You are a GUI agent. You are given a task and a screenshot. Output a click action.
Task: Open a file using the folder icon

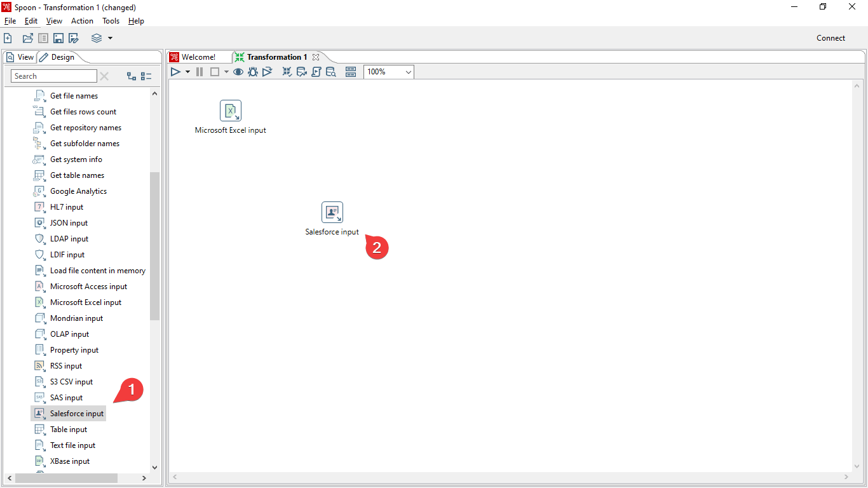point(27,38)
